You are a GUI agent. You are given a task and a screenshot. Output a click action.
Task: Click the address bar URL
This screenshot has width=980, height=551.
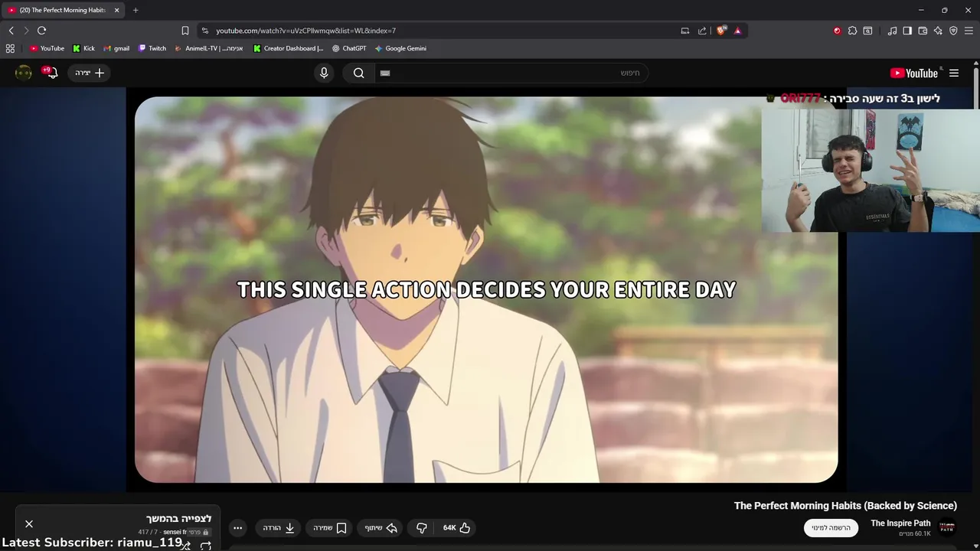[305, 31]
